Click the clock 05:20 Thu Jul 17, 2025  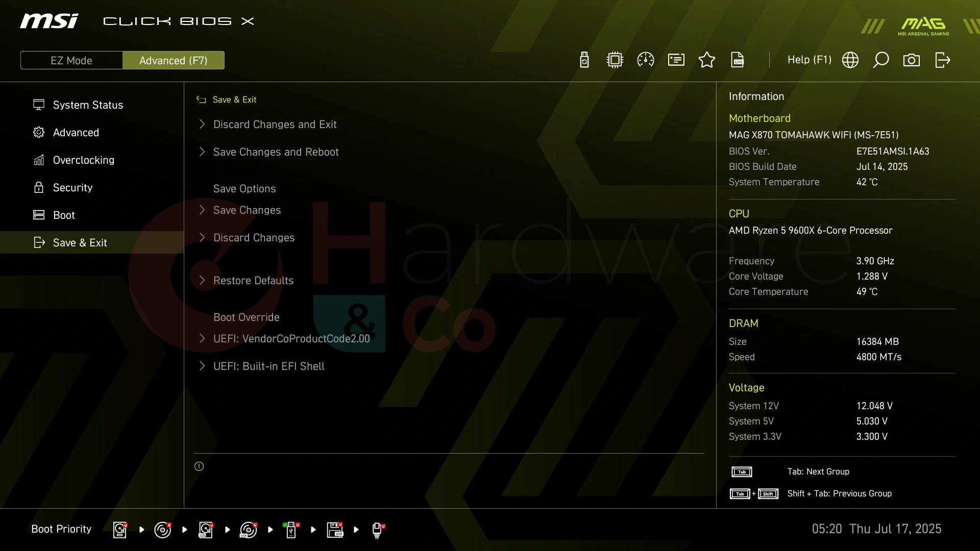click(x=876, y=529)
